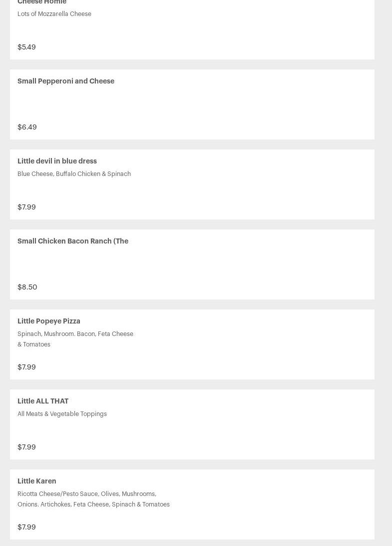The width and height of the screenshot is (392, 546).
Task: Click the Spinach, Mushroom, Bacon description text
Action: [75, 339]
